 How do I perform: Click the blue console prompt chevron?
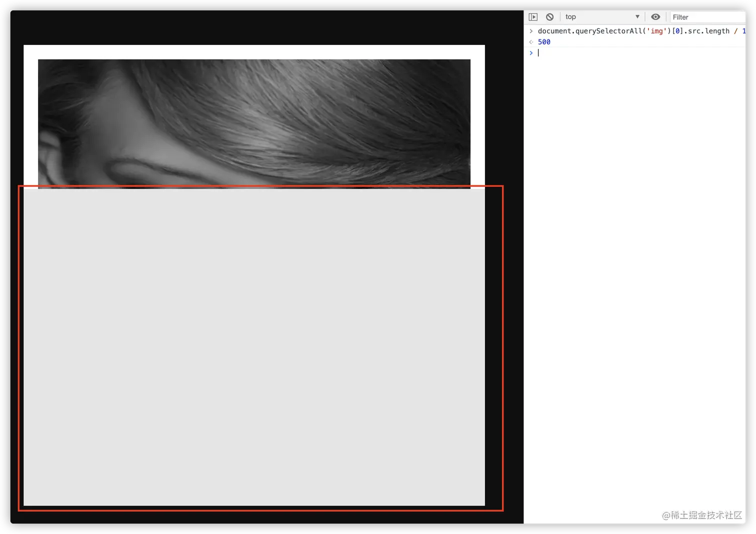click(x=530, y=53)
